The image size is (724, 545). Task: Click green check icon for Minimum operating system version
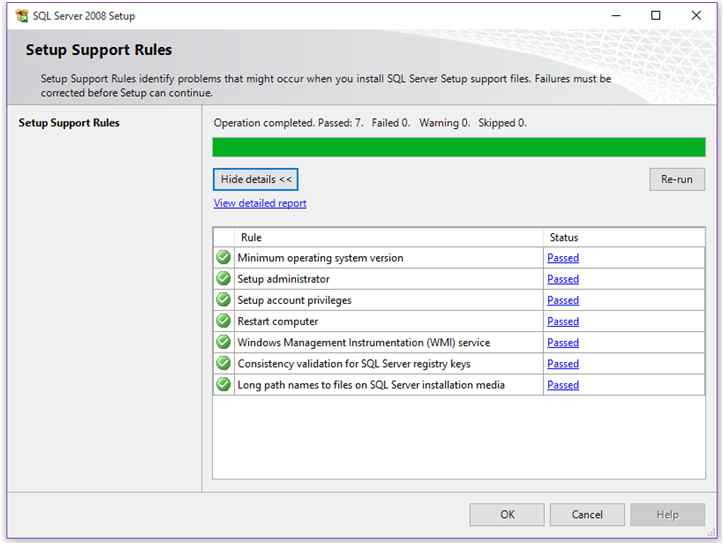pyautogui.click(x=223, y=257)
